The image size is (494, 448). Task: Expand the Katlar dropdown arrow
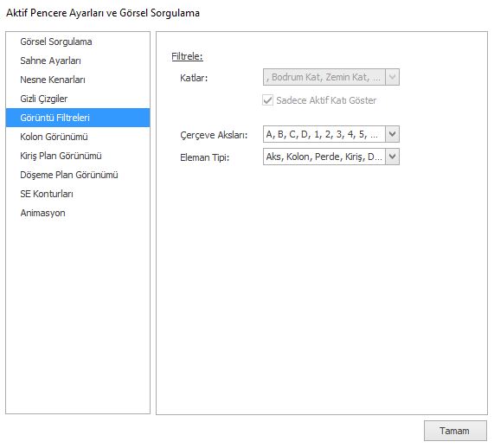(x=392, y=77)
